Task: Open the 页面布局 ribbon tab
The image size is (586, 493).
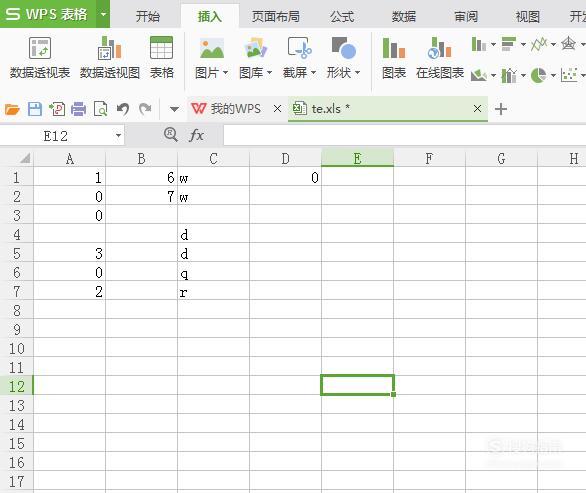Action: 276,16
